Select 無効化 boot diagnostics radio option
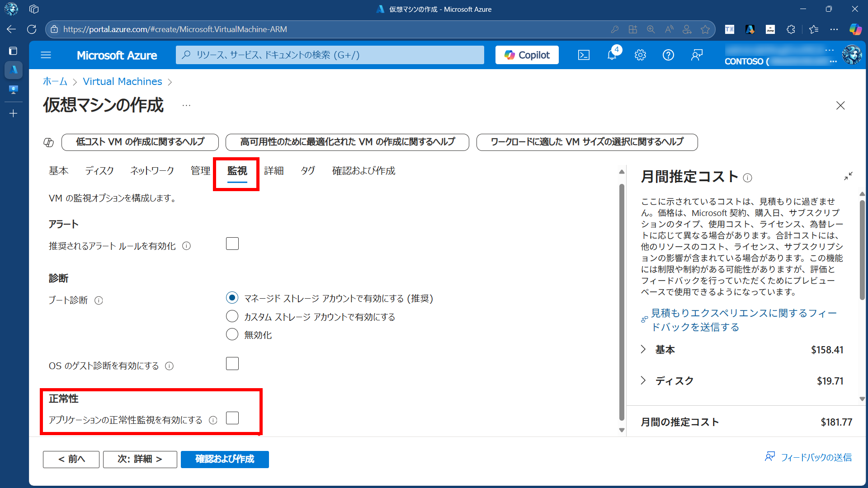Viewport: 868px width, 488px height. point(232,334)
